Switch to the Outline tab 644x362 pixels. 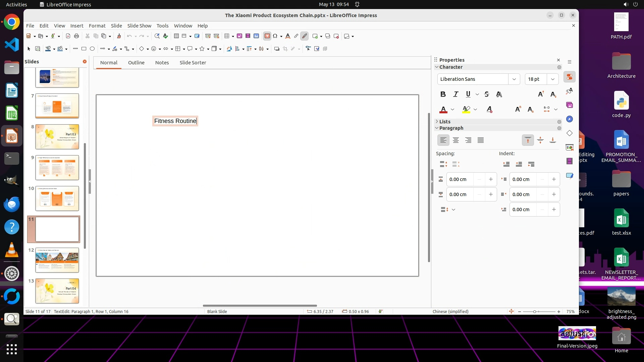[136, 63]
